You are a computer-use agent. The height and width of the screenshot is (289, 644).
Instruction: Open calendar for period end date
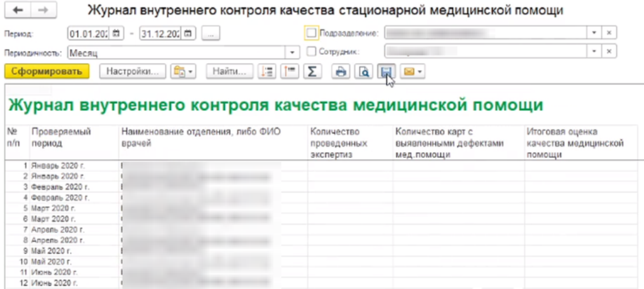[189, 33]
